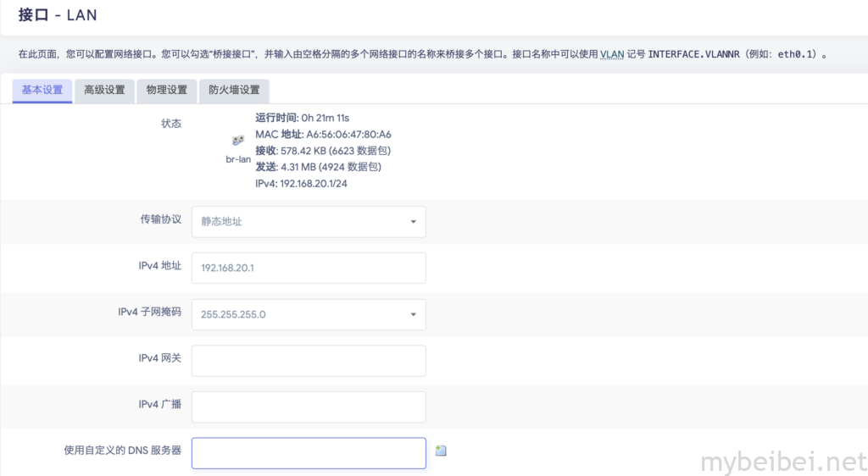Click the 发送 transmitted data line
This screenshot has width=868, height=476.
tap(318, 167)
